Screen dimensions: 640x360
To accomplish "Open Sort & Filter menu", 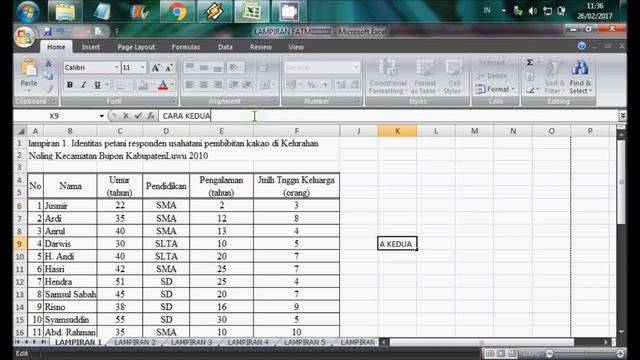I will point(554,77).
